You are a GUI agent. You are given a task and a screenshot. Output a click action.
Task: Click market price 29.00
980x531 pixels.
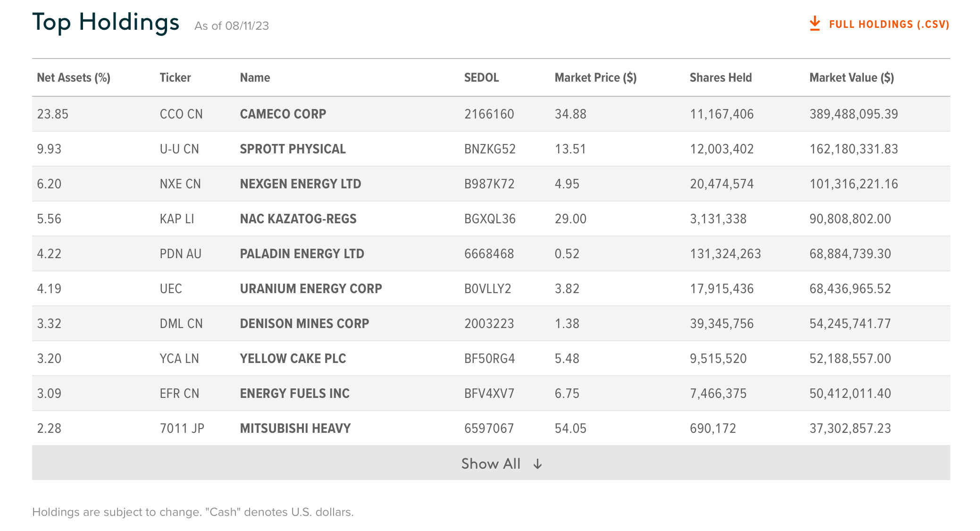pyautogui.click(x=570, y=219)
